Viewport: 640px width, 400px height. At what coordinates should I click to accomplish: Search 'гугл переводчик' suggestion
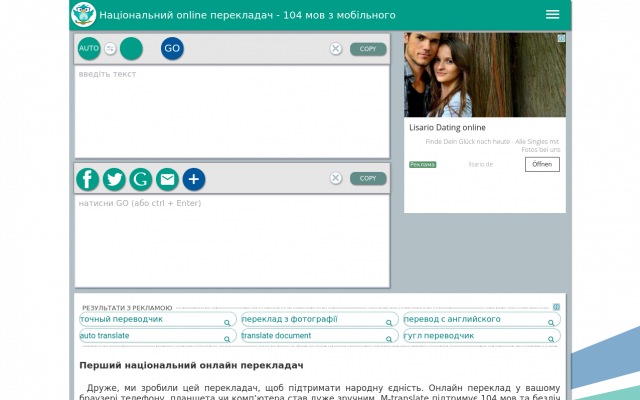(x=482, y=336)
